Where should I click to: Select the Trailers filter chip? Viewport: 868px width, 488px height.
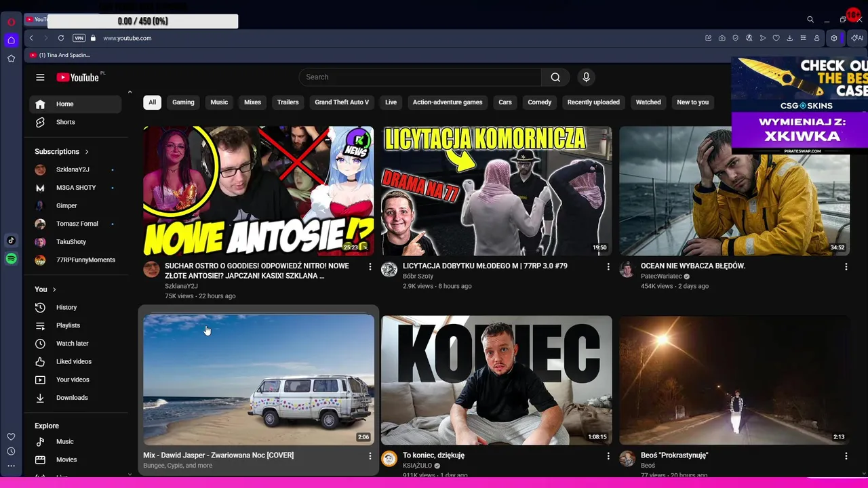[x=288, y=102]
